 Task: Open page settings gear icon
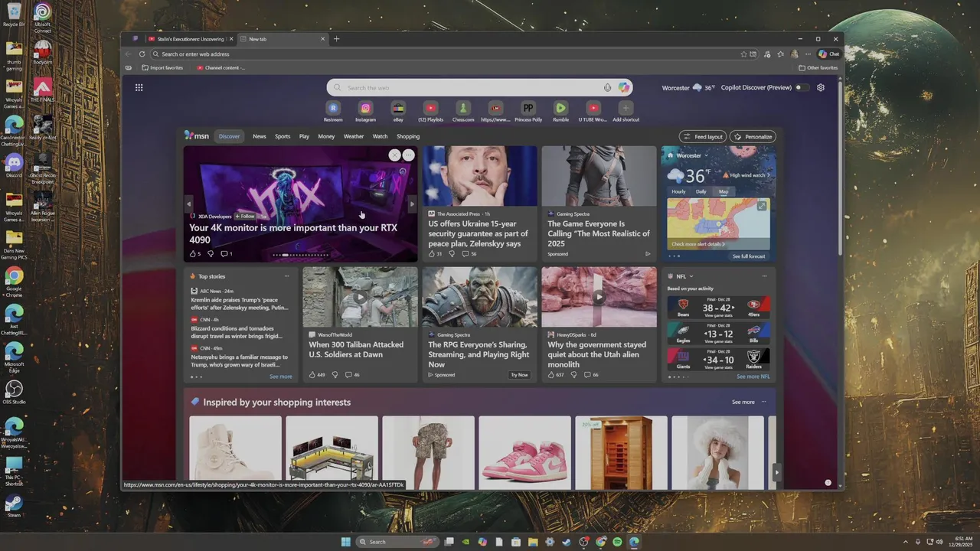tap(821, 87)
